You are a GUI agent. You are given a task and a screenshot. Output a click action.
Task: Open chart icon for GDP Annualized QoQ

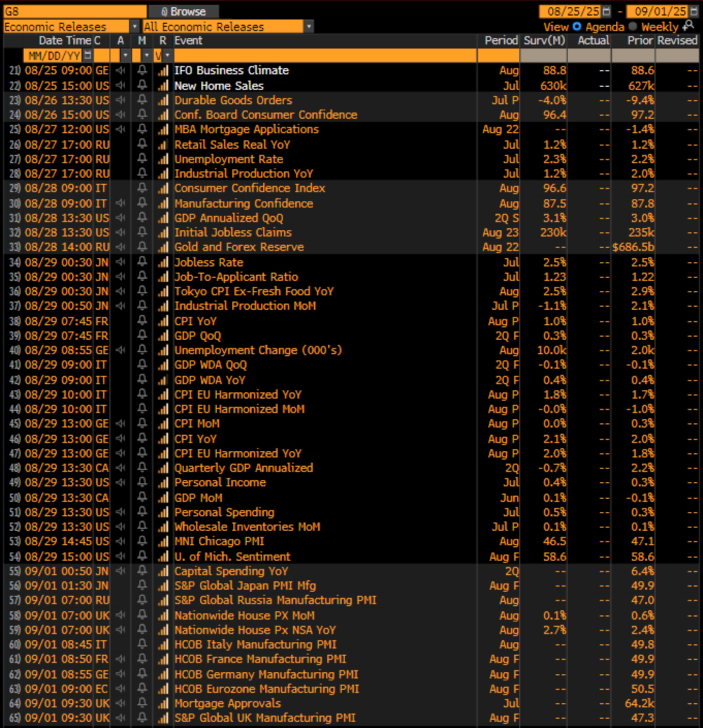point(163,218)
